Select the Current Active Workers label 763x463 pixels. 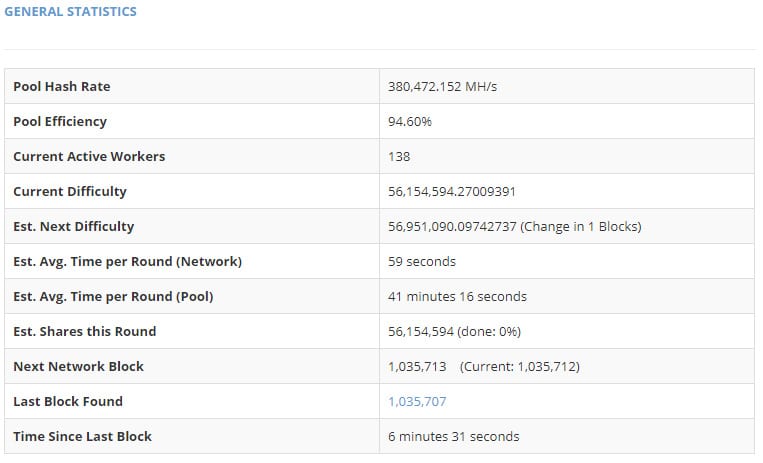[89, 156]
